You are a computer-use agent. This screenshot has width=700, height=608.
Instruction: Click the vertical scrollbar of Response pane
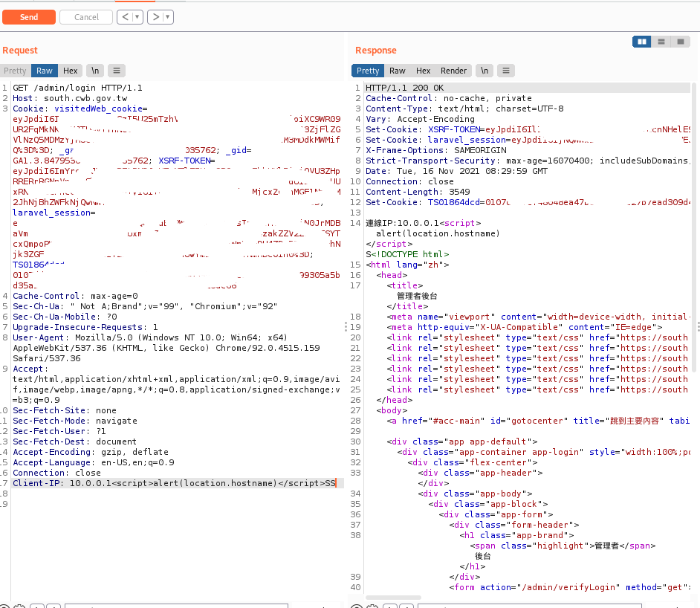tap(694, 227)
